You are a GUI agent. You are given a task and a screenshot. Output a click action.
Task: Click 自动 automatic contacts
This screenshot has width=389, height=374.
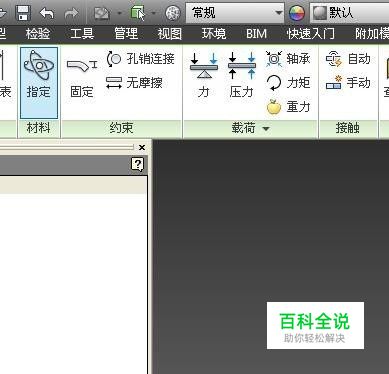click(x=348, y=59)
